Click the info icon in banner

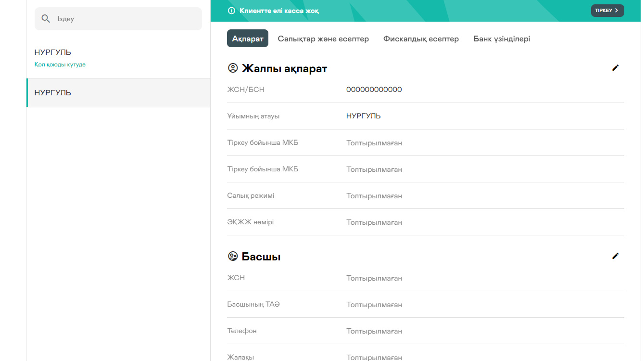tap(231, 11)
